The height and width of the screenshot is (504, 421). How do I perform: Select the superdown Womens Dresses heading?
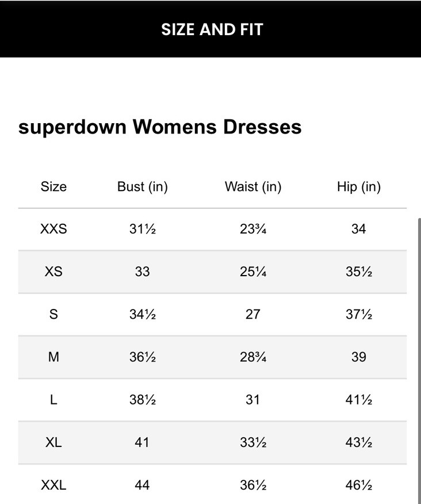(x=160, y=127)
